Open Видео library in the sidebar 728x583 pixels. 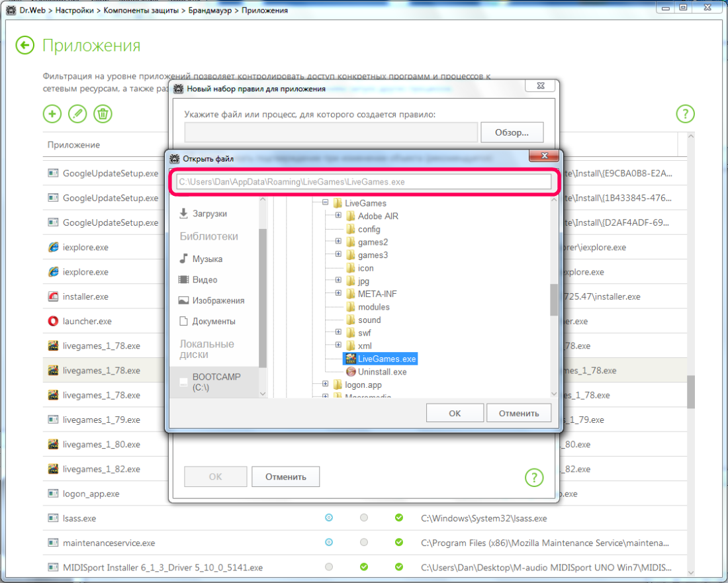pyautogui.click(x=199, y=280)
